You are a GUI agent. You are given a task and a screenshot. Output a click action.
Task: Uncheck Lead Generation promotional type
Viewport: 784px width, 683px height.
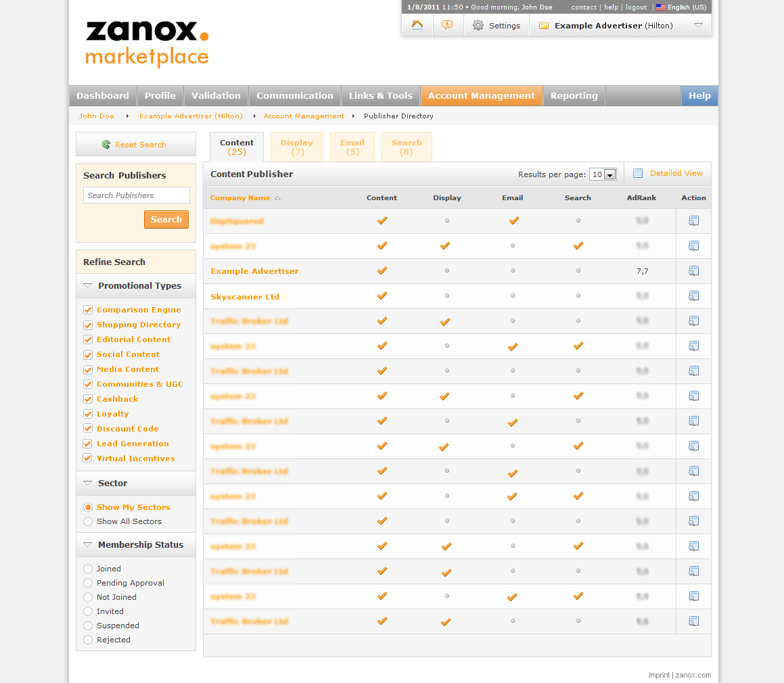click(x=88, y=444)
